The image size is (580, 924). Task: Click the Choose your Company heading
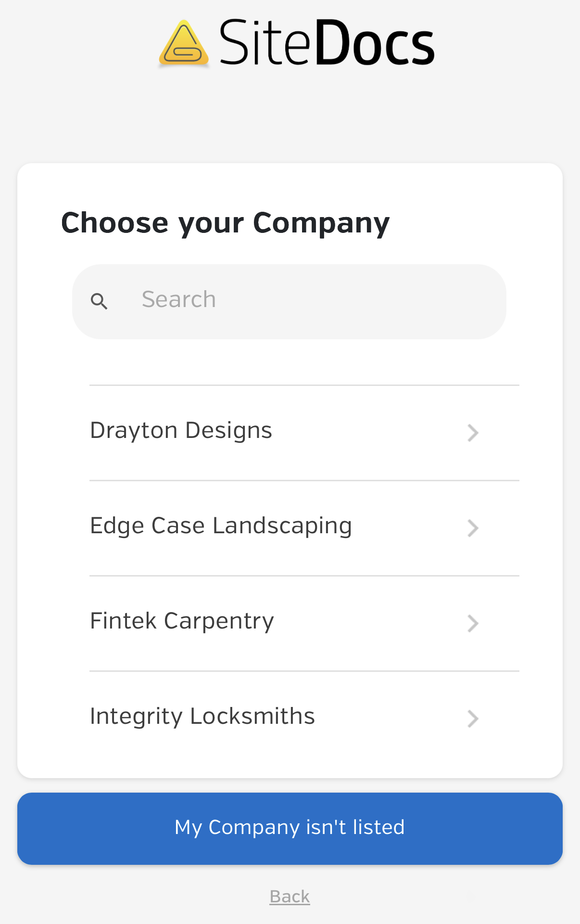(x=225, y=223)
